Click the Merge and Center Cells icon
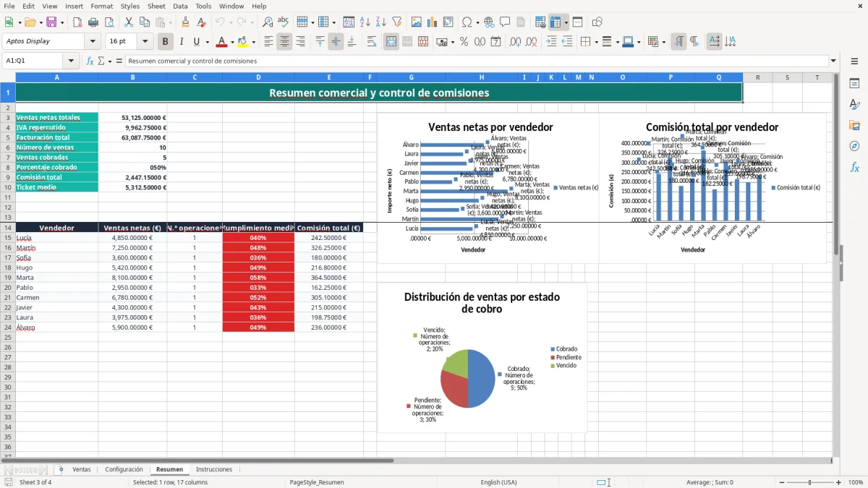The height and width of the screenshot is (488, 868). pos(391,42)
